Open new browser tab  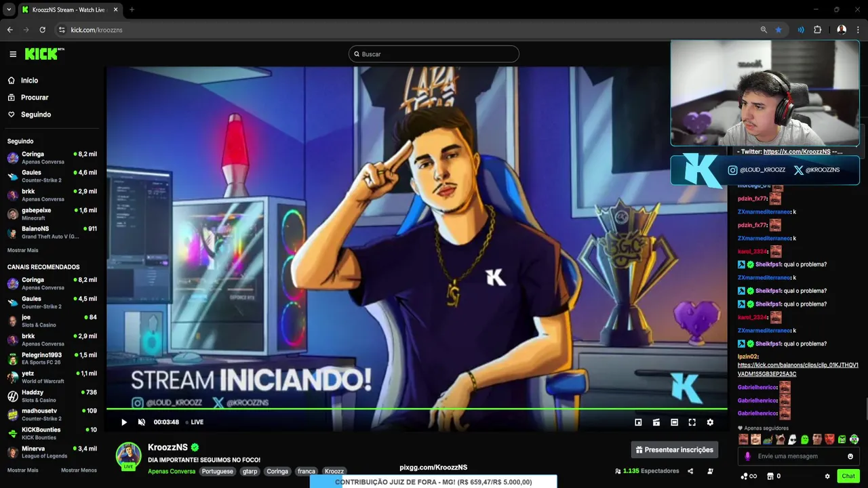click(x=132, y=9)
